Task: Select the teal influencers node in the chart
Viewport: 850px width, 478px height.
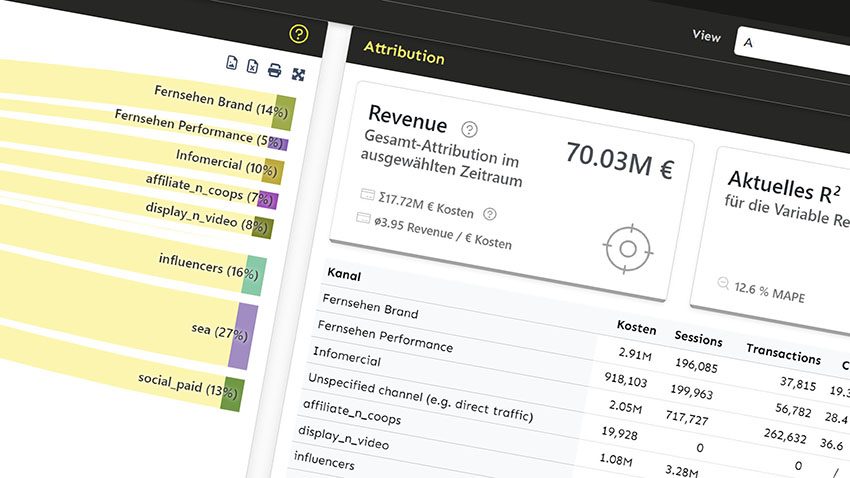Action: coord(254,274)
